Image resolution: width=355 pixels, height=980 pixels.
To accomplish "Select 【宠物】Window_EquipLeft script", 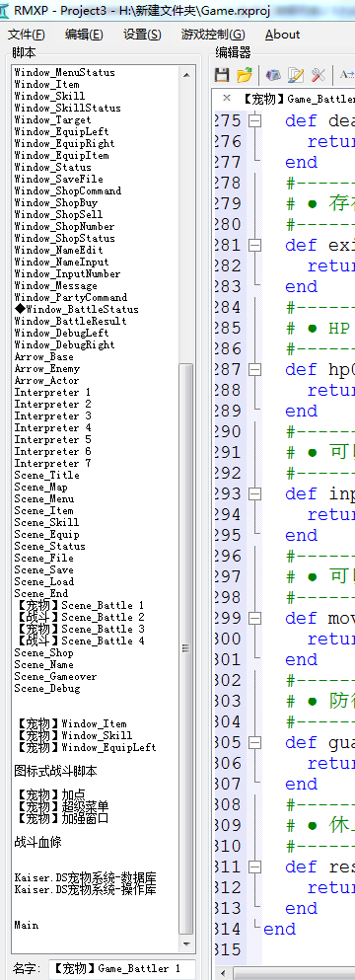I will pos(86,747).
